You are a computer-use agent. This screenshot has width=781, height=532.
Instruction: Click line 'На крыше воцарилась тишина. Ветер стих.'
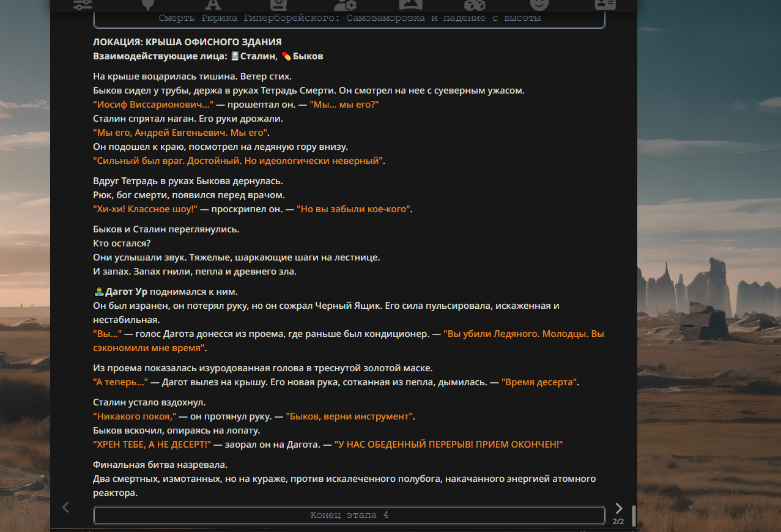[193, 76]
